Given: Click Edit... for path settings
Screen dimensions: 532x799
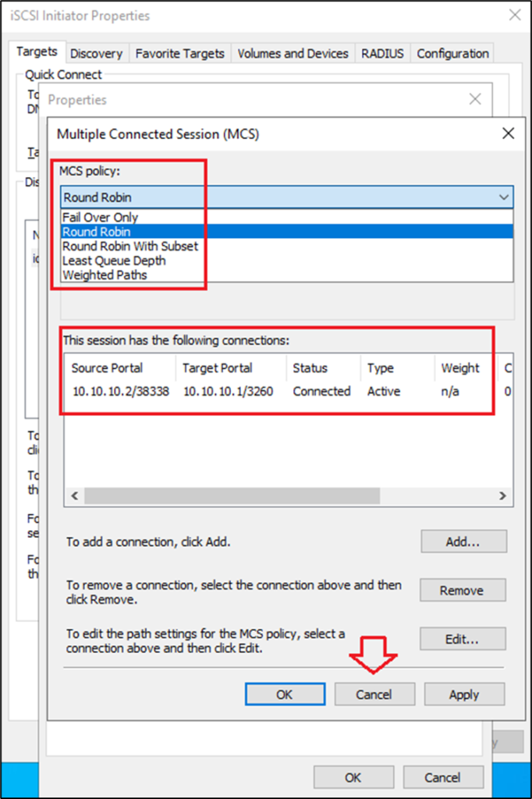Looking at the screenshot, I should (462, 639).
